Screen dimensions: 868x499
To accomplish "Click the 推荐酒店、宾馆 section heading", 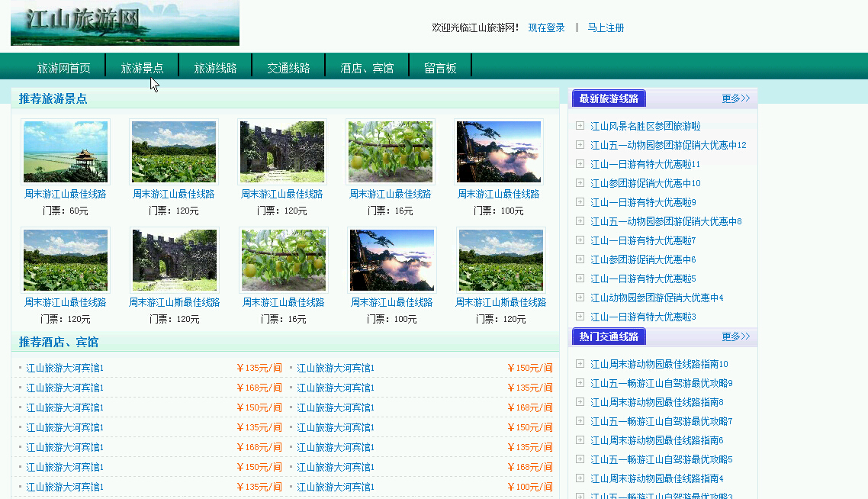I will point(59,343).
